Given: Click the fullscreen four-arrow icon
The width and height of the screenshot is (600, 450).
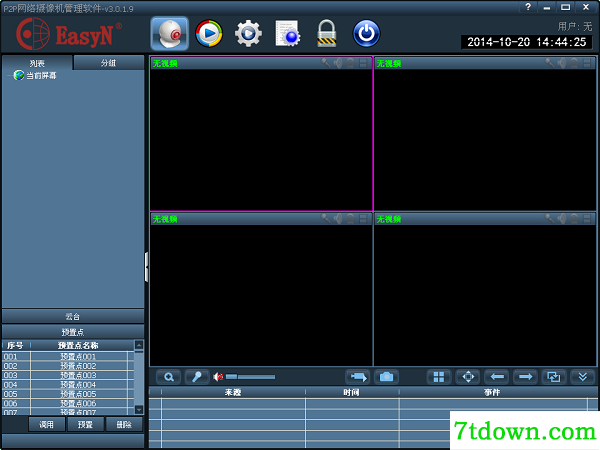Looking at the screenshot, I should [468, 377].
